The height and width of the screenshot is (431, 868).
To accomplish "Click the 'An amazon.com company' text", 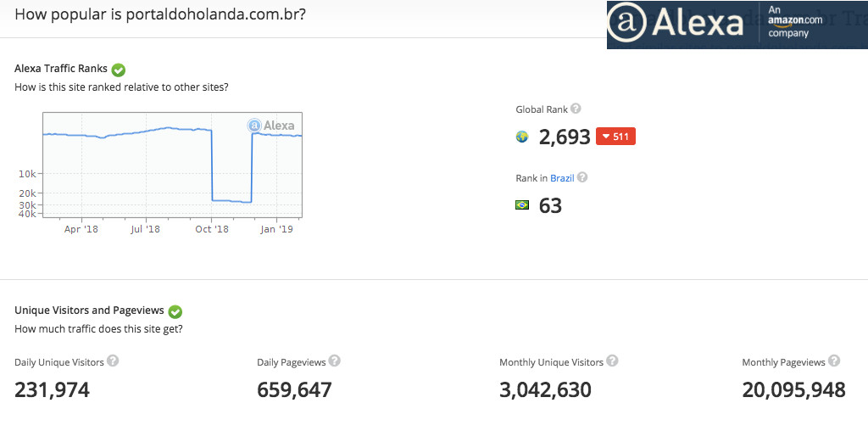I will pos(795,22).
